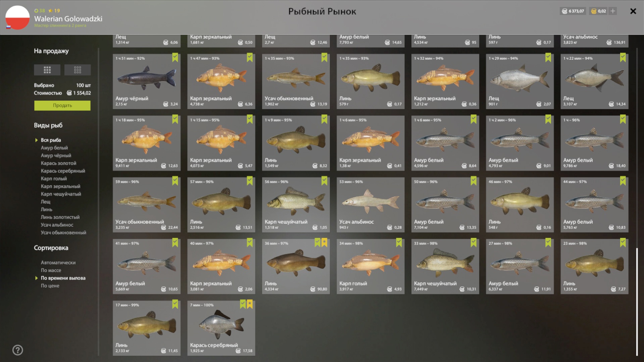The image size is (644, 362).
Task: Click the gold coins balance icon
Action: click(594, 11)
